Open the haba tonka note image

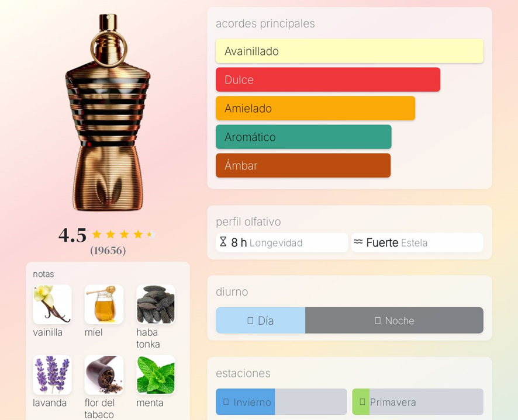click(x=156, y=304)
